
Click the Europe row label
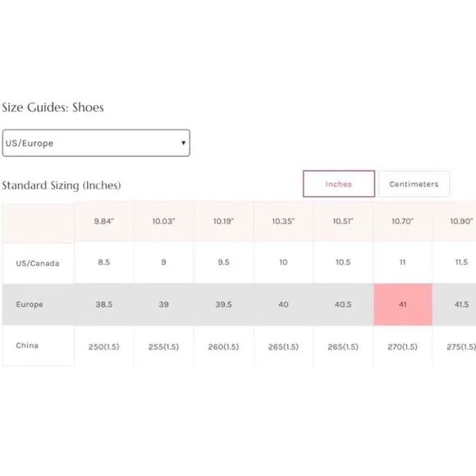(x=30, y=304)
